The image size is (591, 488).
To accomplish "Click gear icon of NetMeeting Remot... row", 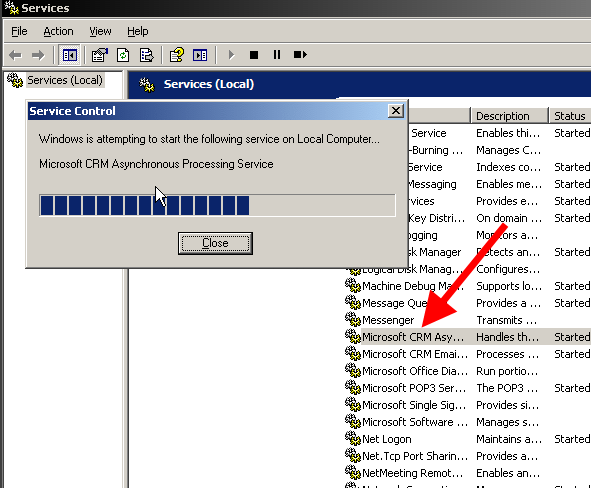I will [353, 473].
